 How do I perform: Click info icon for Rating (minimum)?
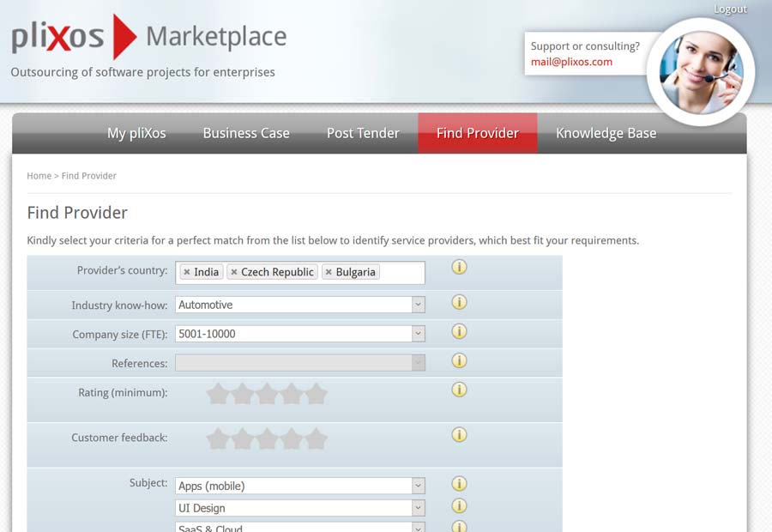pyautogui.click(x=459, y=390)
